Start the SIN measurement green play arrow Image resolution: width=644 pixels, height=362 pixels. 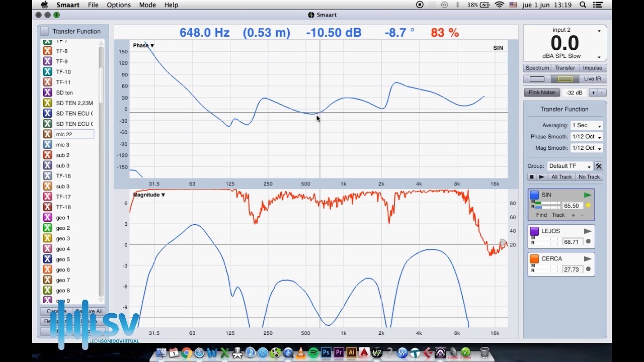[x=588, y=195]
